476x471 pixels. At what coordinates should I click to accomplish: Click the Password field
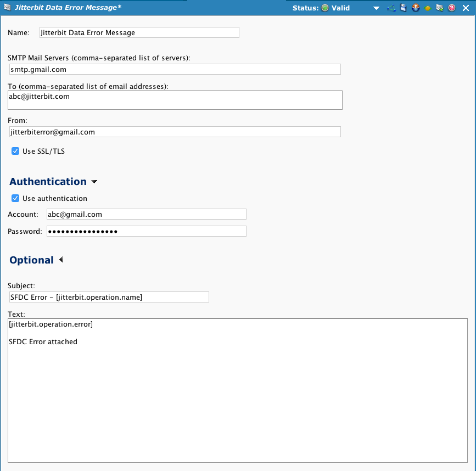pos(146,231)
